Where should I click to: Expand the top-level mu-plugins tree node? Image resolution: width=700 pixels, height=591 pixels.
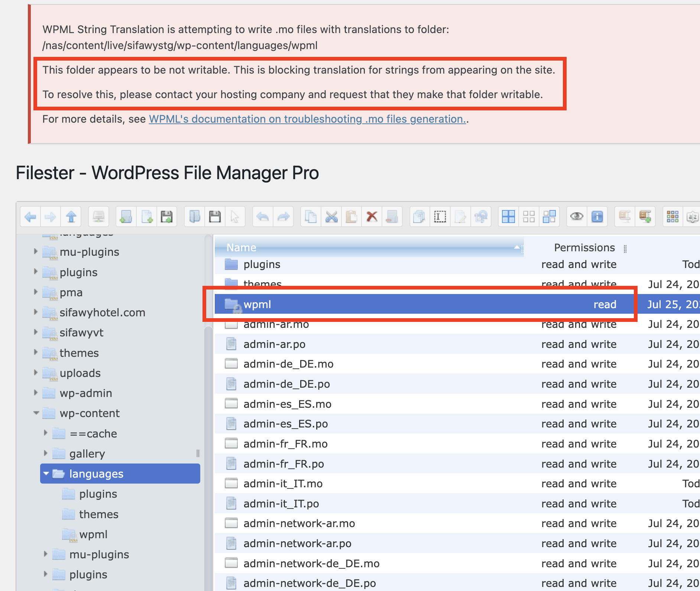click(36, 251)
